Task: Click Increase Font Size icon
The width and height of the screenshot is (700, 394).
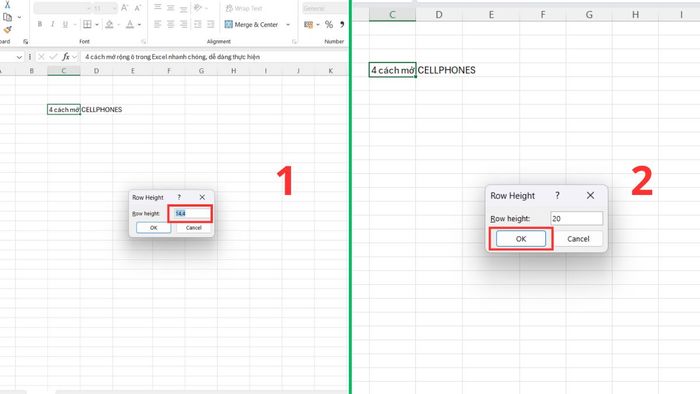Action: 125,8
